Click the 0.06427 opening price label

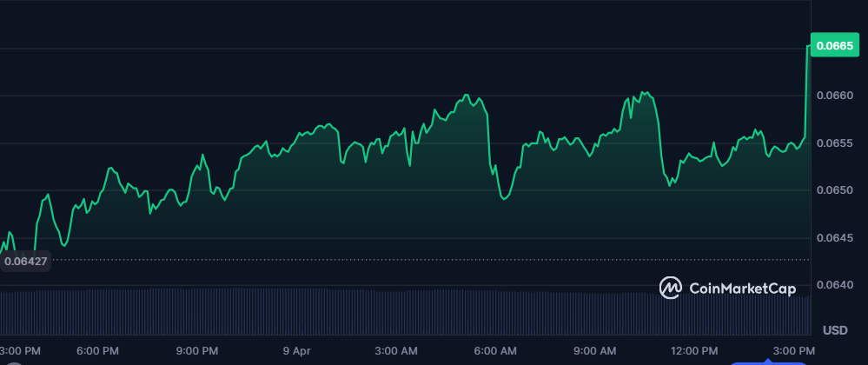(x=26, y=260)
